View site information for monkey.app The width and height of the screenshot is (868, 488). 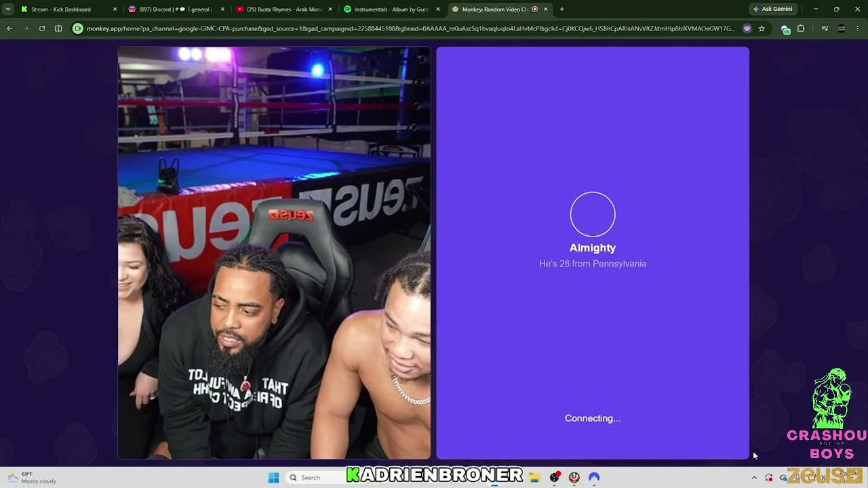[78, 28]
